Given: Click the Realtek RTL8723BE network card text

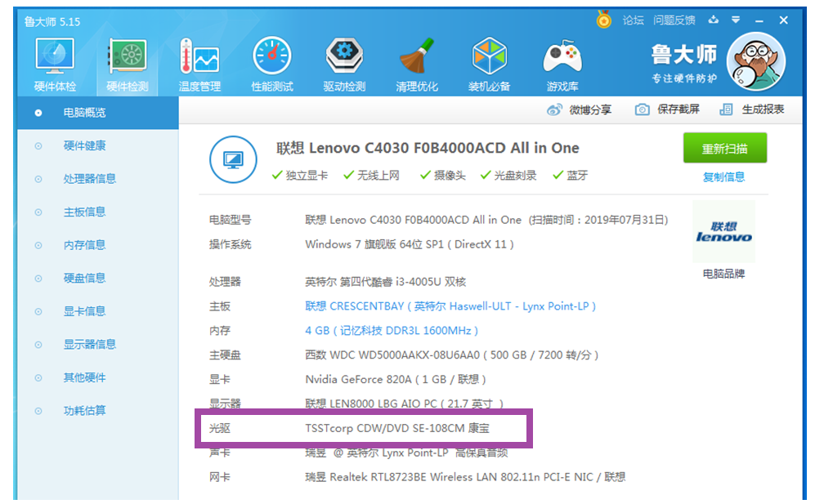Looking at the screenshot, I should tap(465, 477).
